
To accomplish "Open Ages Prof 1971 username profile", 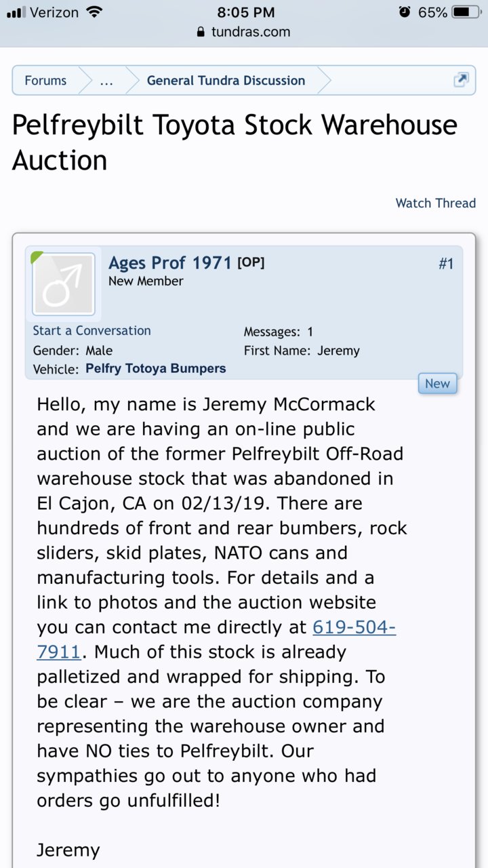I will [x=170, y=262].
